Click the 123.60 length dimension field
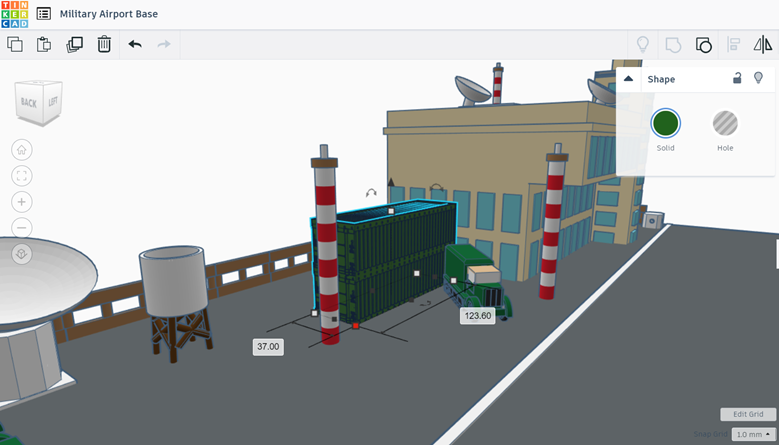The image size is (779, 445). click(x=477, y=316)
